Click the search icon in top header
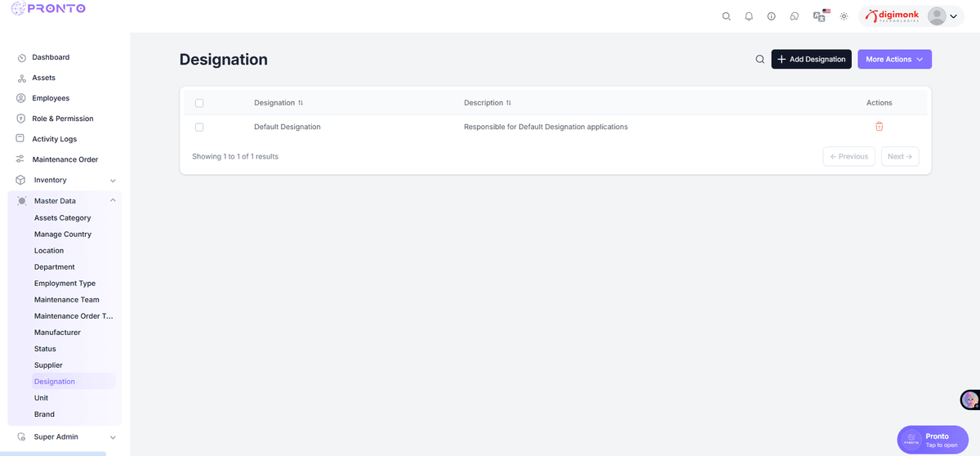This screenshot has height=456, width=980. tap(726, 16)
